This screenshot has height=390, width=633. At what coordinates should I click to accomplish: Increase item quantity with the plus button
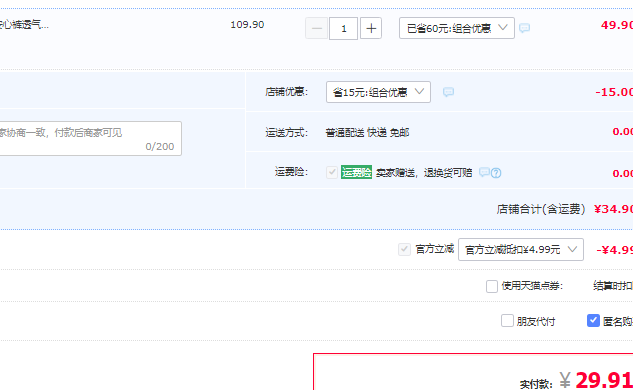(371, 28)
